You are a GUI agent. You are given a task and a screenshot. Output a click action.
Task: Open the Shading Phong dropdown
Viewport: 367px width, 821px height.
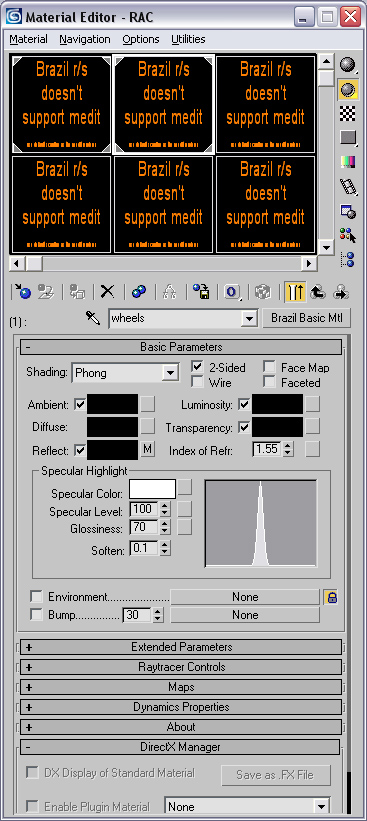click(125, 373)
